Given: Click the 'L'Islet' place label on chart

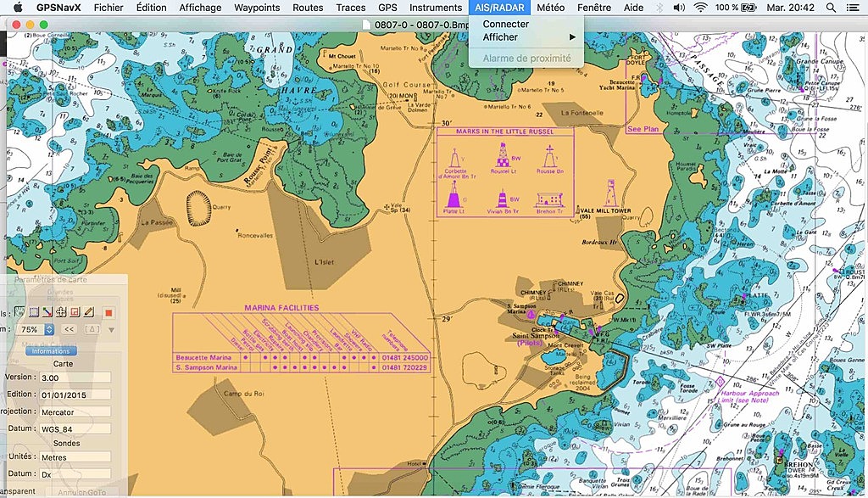Looking at the screenshot, I should pyautogui.click(x=325, y=262).
